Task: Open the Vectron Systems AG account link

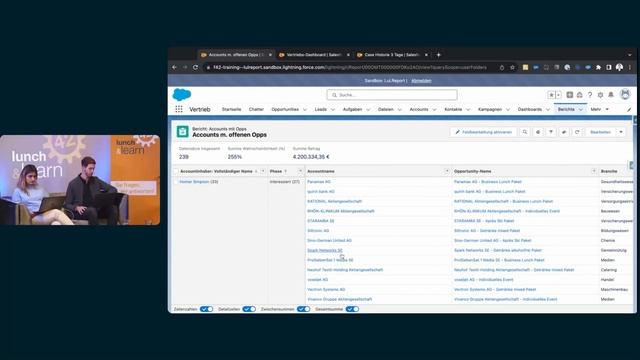Action: [x=326, y=289]
